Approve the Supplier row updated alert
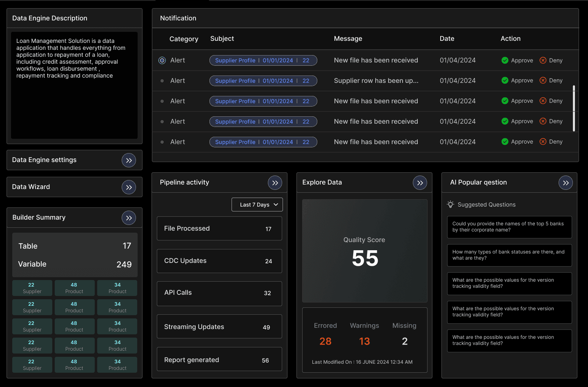 point(517,80)
